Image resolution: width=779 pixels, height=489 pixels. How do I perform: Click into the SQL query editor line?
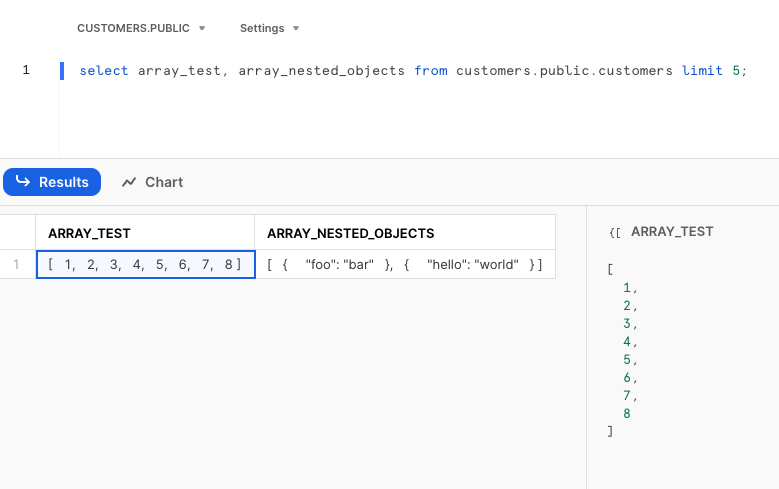pos(413,71)
